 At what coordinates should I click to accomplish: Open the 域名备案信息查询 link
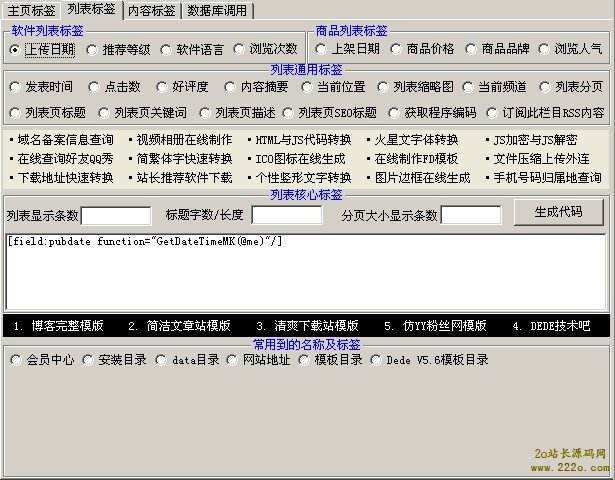(x=66, y=140)
